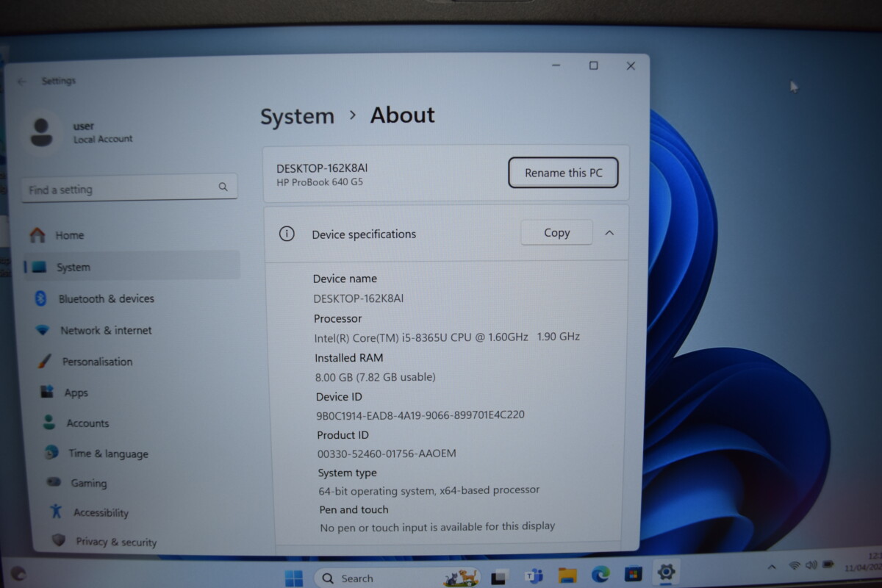Click the cat and dog search highlight icon
The height and width of the screenshot is (588, 882).
461,578
